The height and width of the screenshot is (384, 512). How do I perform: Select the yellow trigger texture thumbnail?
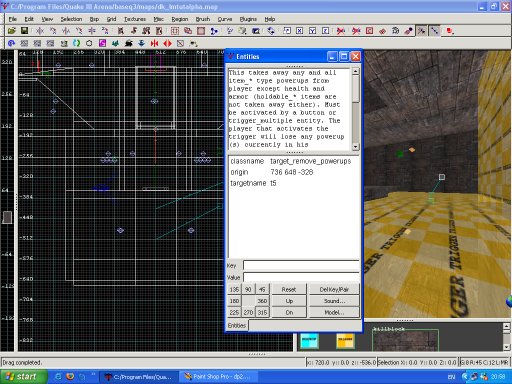(345, 340)
